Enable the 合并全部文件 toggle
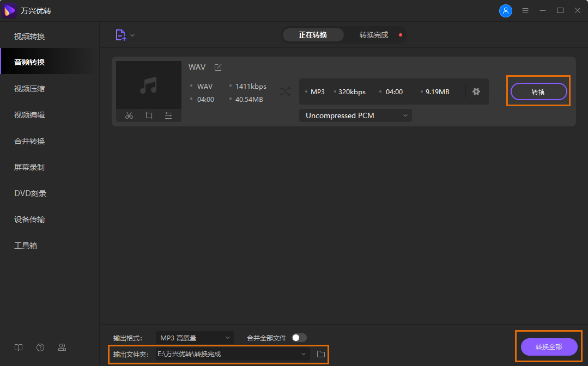Image resolution: width=588 pixels, height=366 pixels. [299, 338]
